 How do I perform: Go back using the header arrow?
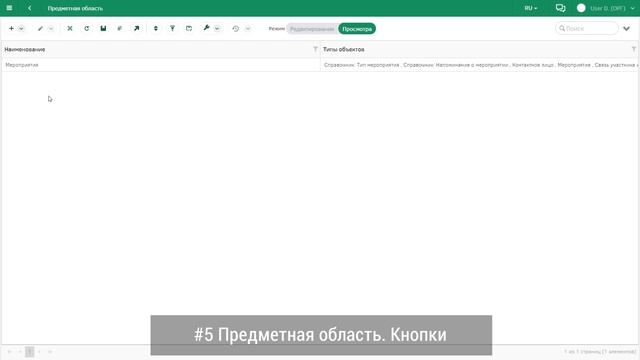tap(29, 8)
